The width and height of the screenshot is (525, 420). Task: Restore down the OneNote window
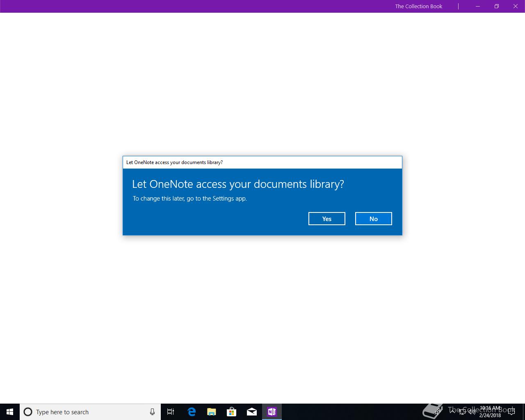click(497, 6)
